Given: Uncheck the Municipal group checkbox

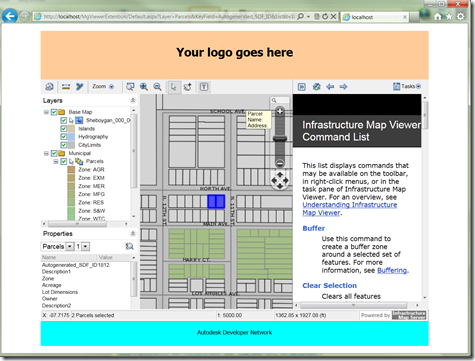Looking at the screenshot, I should 54,153.
